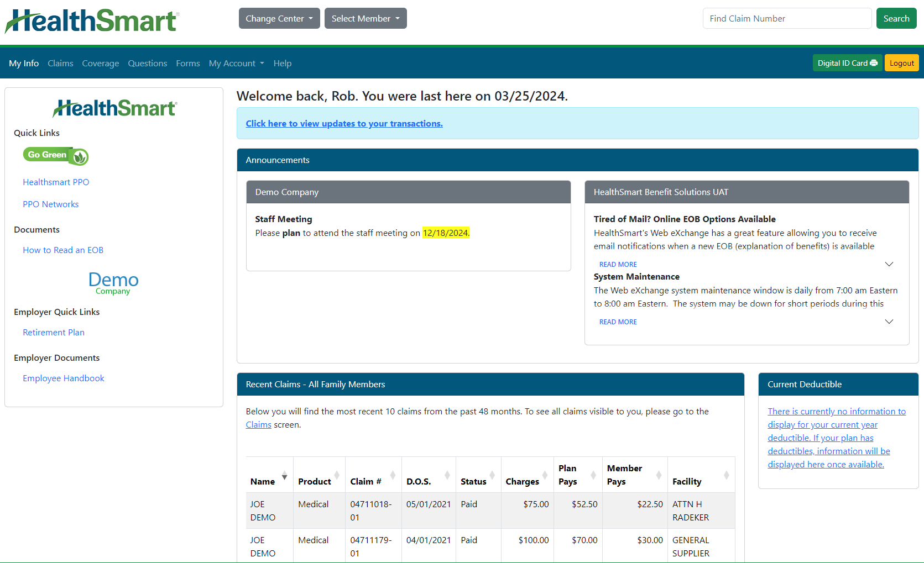Click READ MORE under Tired of Mail

pyautogui.click(x=618, y=265)
